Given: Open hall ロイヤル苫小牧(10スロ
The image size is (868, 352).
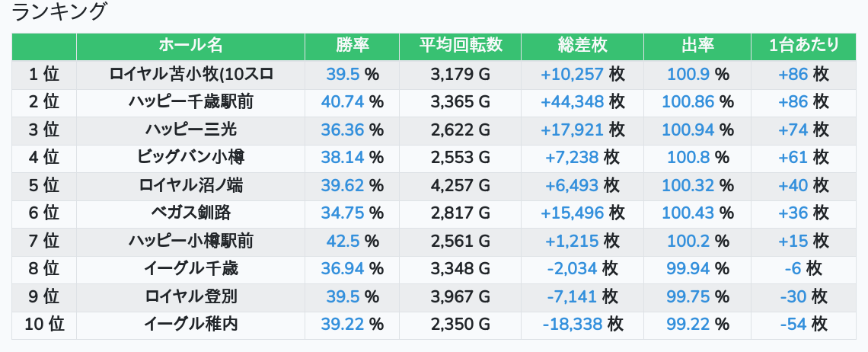Looking at the screenshot, I should [191, 74].
